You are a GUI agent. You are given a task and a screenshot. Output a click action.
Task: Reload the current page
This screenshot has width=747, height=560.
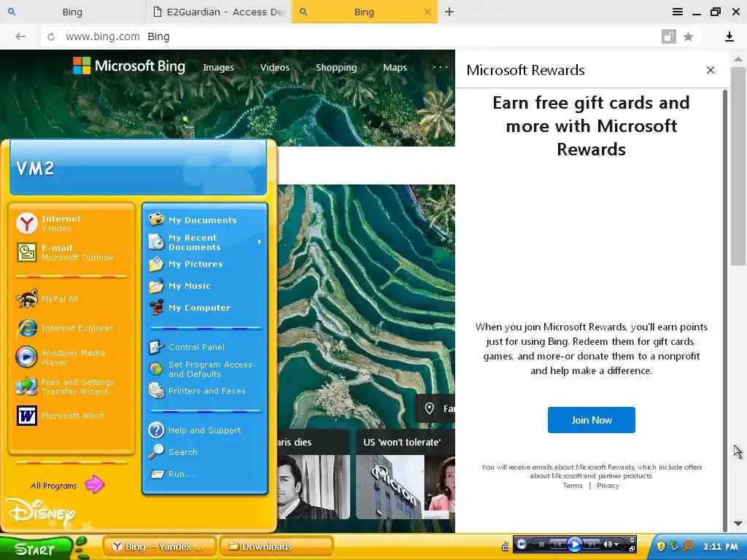[x=51, y=36]
